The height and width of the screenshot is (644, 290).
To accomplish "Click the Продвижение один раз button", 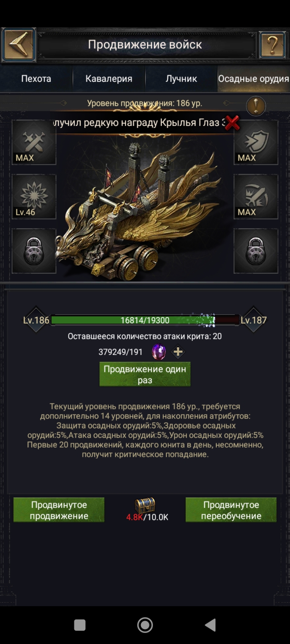I will 145,374.
